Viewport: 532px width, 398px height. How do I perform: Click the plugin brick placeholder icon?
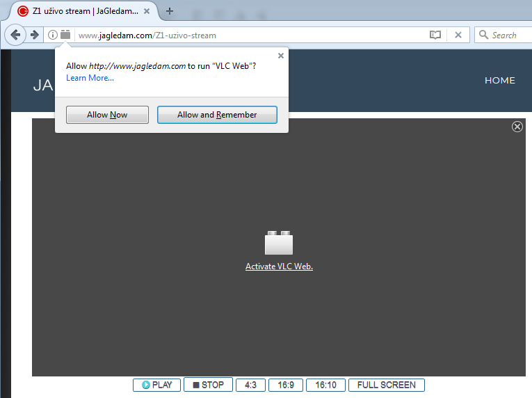tap(279, 243)
